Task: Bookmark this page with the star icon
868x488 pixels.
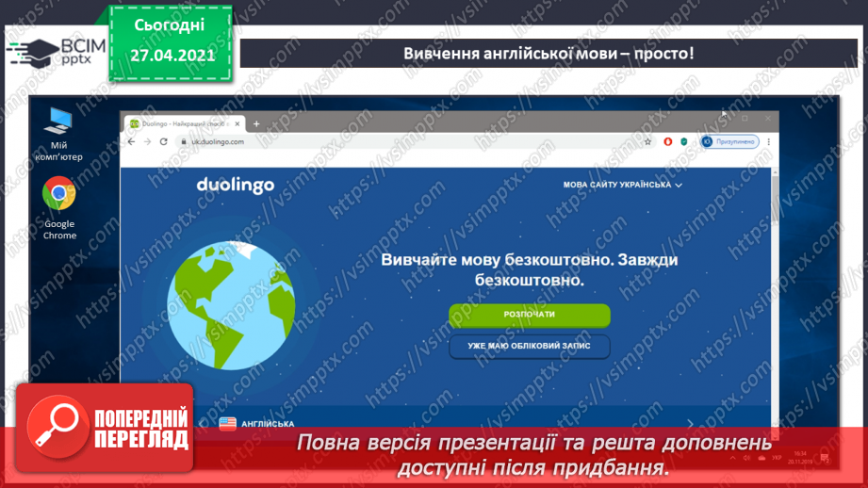Action: [x=647, y=141]
